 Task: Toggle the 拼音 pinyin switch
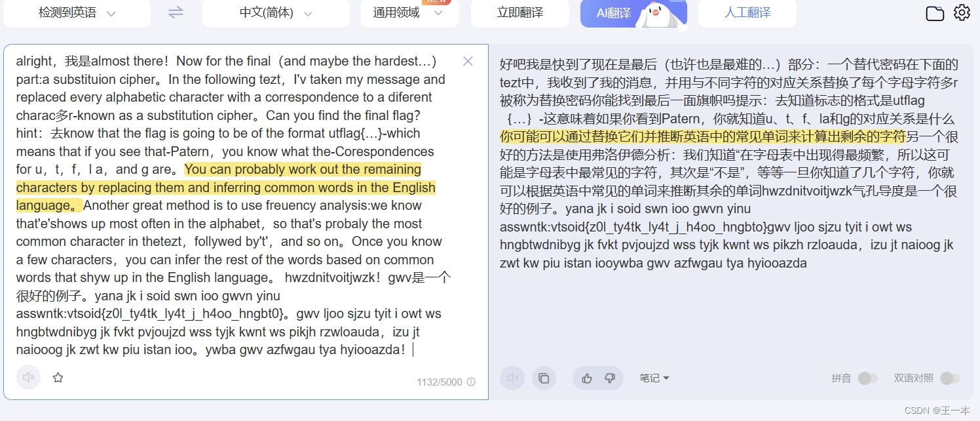tap(868, 378)
